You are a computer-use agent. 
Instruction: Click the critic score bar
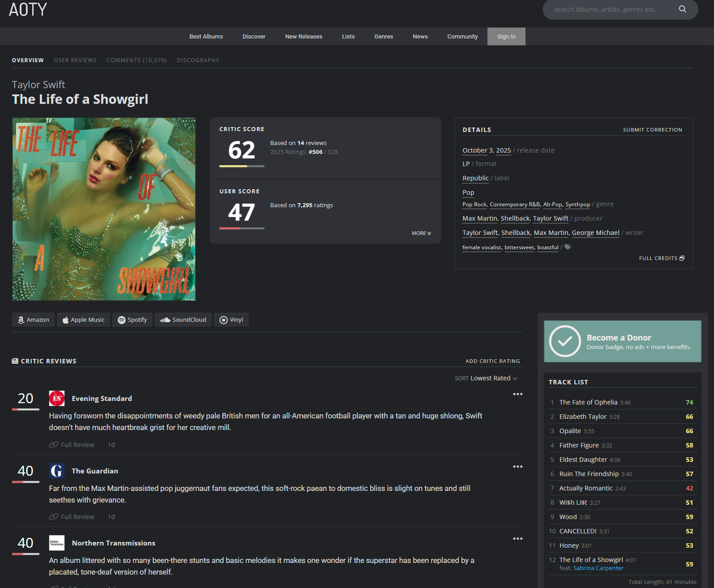[242, 166]
